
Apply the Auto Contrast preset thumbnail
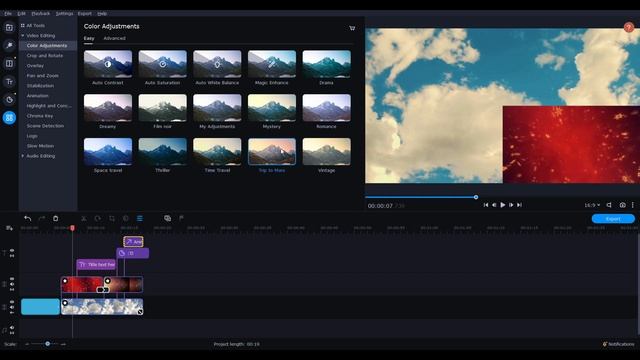(108, 64)
